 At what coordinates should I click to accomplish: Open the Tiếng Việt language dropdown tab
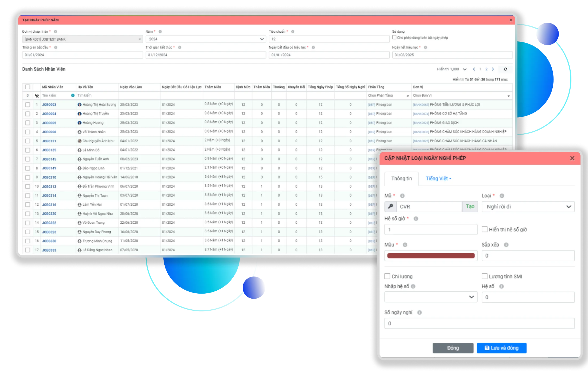point(438,179)
